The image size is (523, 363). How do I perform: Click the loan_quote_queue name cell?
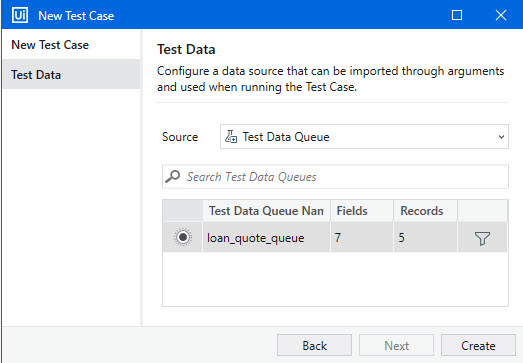266,237
